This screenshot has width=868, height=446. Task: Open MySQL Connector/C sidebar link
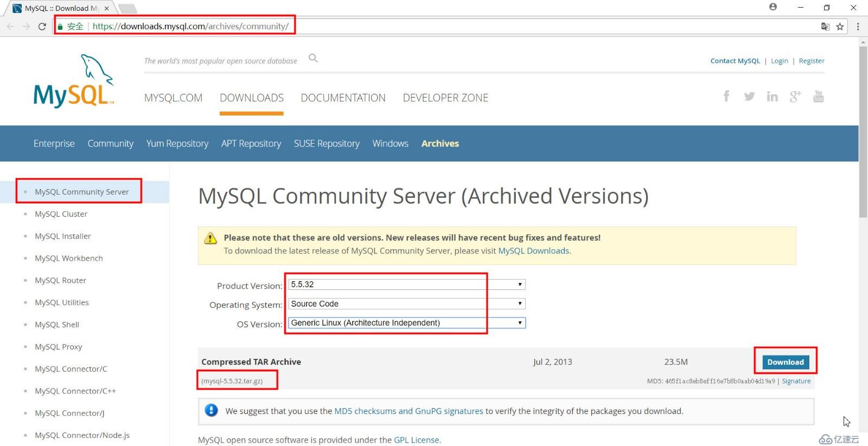(71, 369)
